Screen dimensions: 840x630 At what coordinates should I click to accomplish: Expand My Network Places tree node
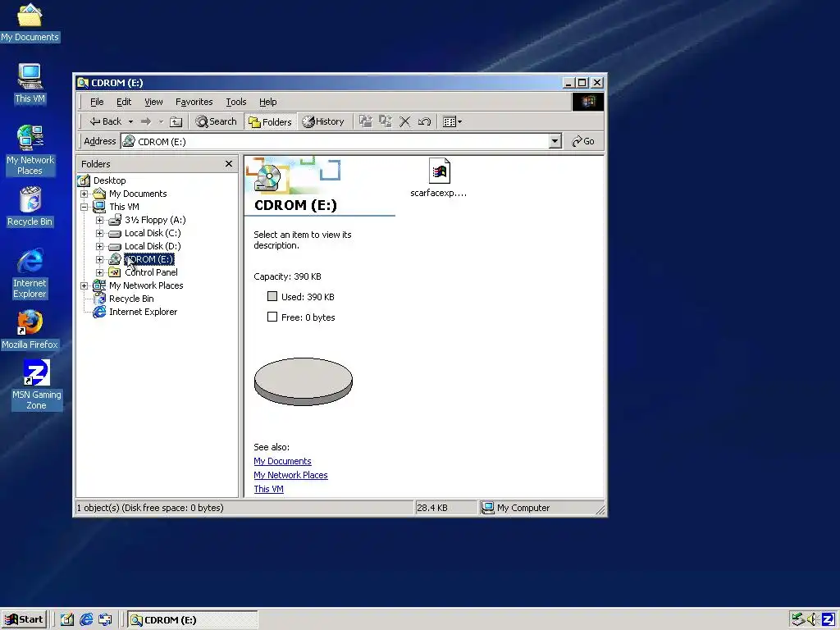coord(84,285)
